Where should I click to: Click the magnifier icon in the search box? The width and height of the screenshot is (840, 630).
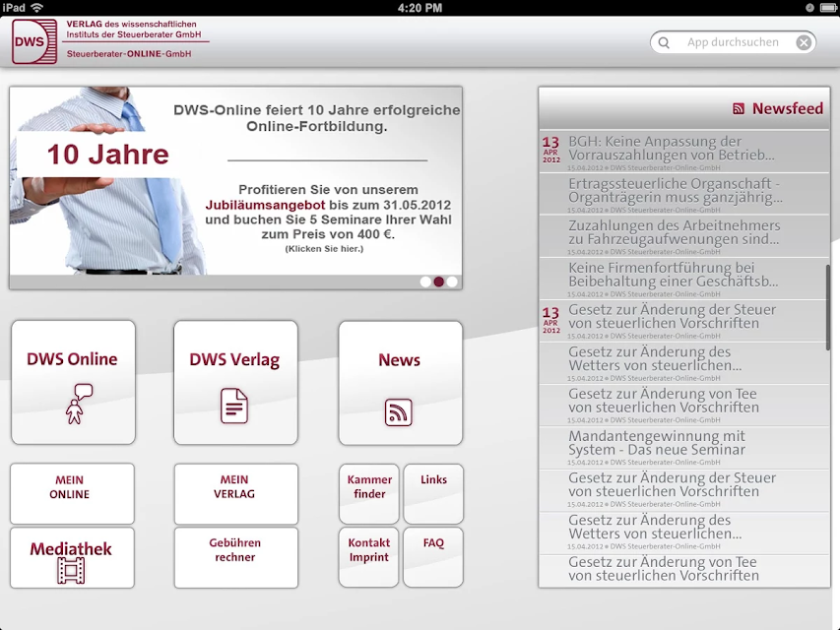coord(664,43)
